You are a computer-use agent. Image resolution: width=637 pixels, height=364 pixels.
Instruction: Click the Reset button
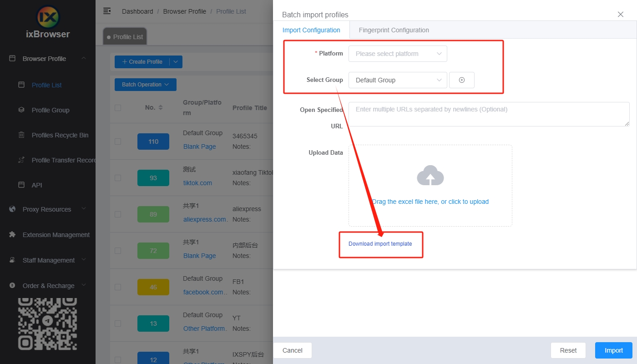[x=568, y=350]
